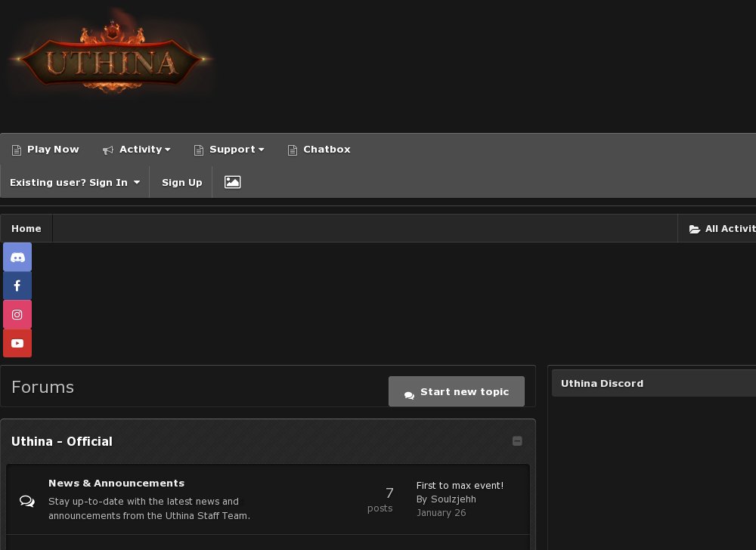The height and width of the screenshot is (550, 756).
Task: View the profile of Soulzjehh
Action: click(453, 499)
